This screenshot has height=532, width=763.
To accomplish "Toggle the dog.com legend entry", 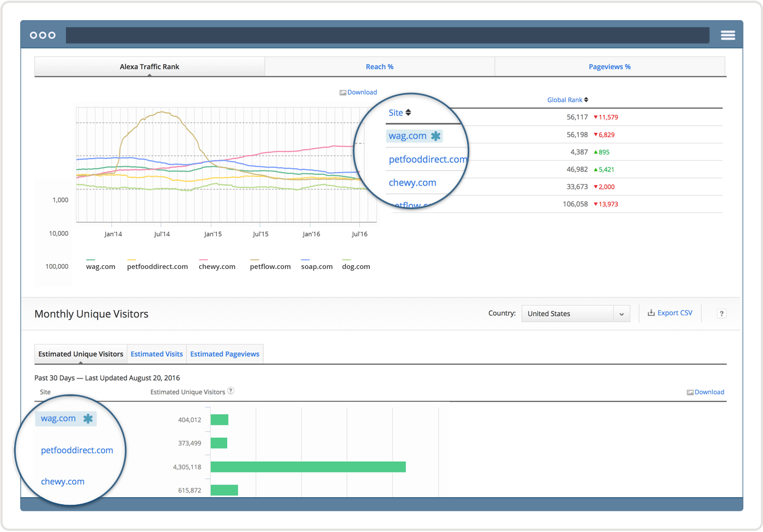I will (356, 266).
